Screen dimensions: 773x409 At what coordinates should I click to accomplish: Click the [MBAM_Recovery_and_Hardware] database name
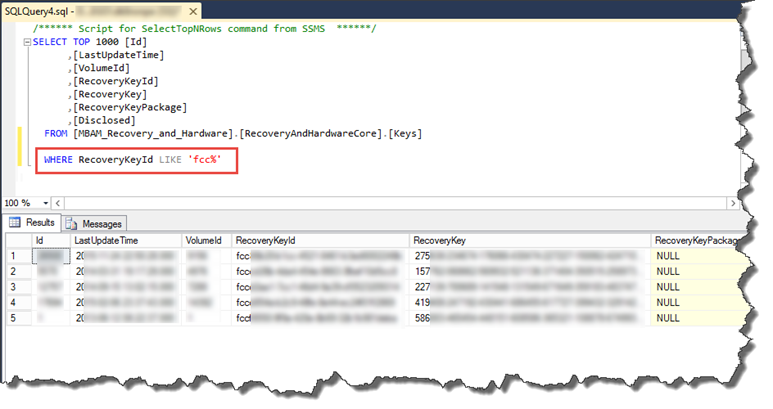153,134
